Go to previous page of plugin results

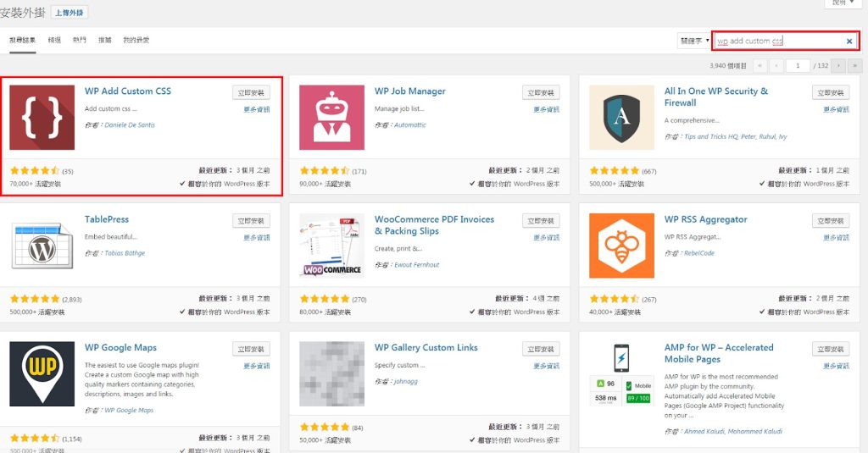[x=776, y=66]
